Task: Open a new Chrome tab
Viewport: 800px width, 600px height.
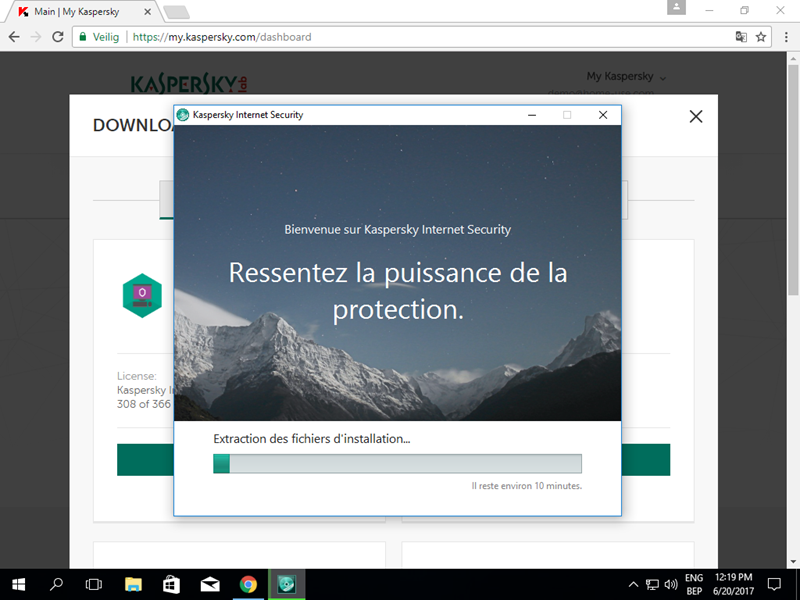Action: [176, 12]
